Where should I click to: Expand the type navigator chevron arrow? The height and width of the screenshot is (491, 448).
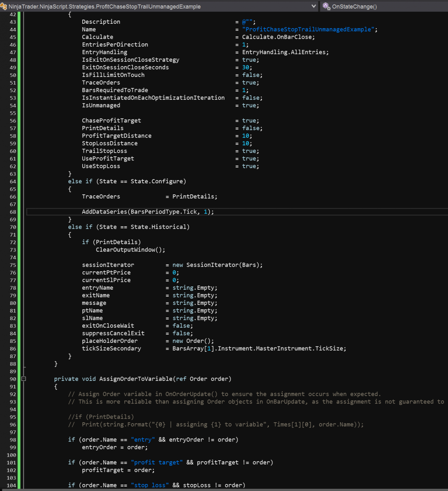point(314,6)
